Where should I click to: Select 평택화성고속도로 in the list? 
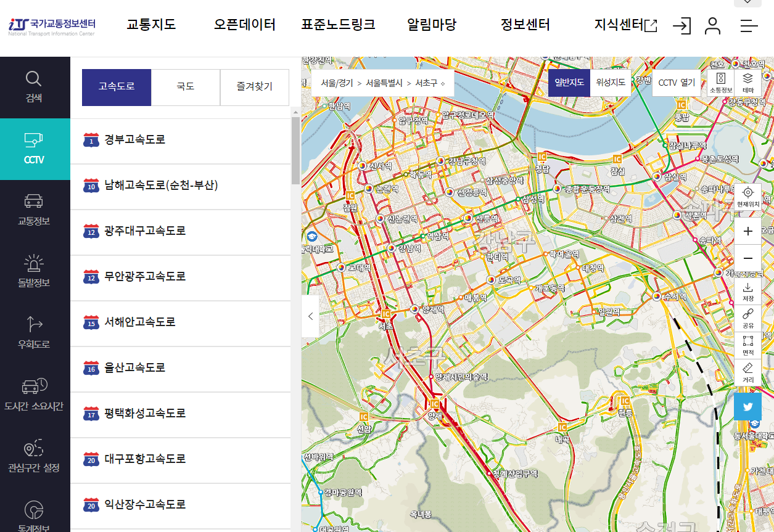[181, 414]
